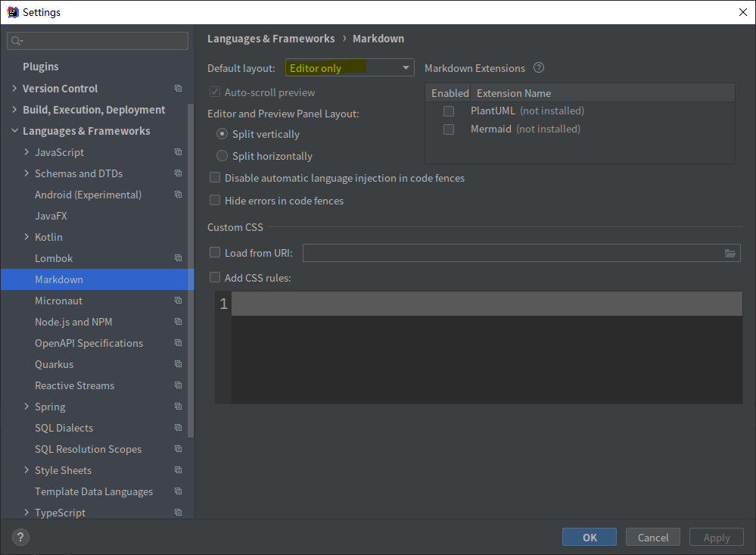
Task: Click the Cancel button
Action: 653,537
